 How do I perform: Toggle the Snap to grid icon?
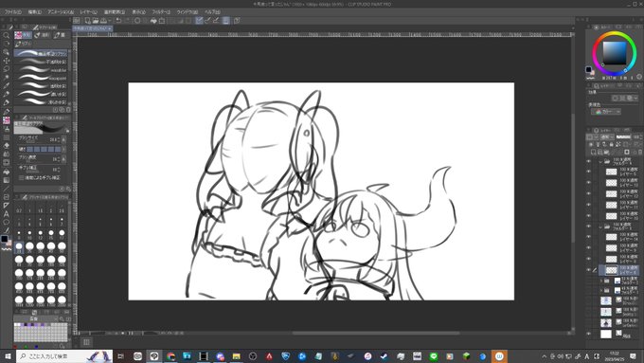coord(216,21)
